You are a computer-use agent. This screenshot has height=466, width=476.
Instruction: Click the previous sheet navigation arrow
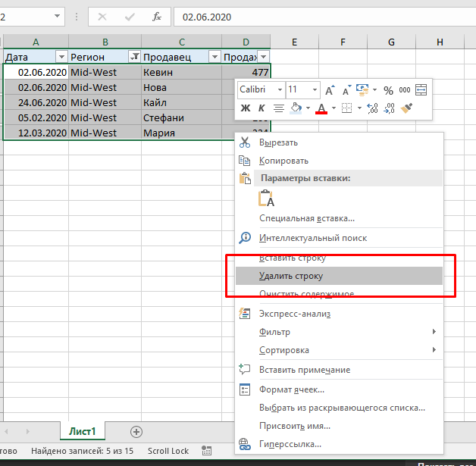pos(6,431)
